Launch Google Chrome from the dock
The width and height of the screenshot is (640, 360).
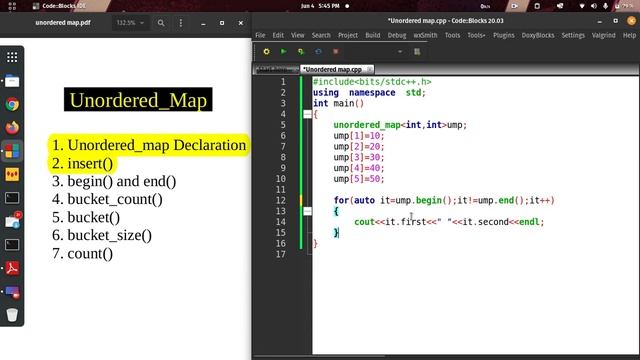[12, 104]
